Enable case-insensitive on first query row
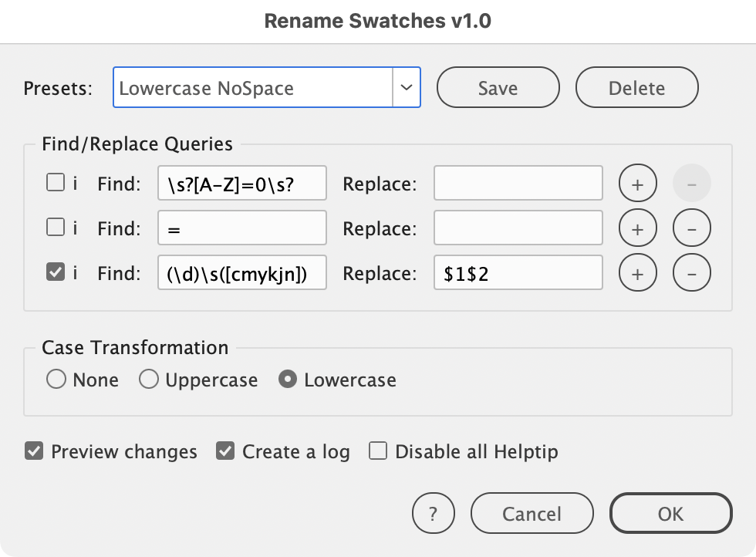The image size is (756, 557). (x=56, y=183)
